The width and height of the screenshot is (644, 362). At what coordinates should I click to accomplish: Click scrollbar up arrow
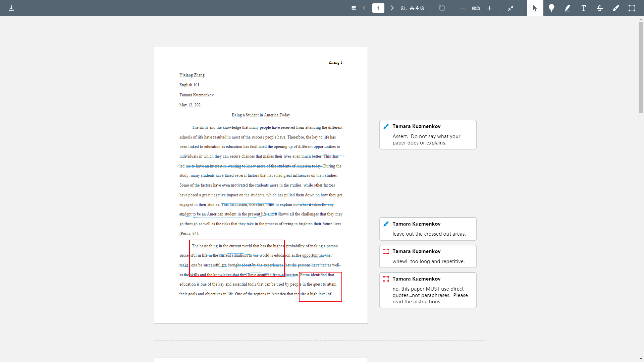641,19
